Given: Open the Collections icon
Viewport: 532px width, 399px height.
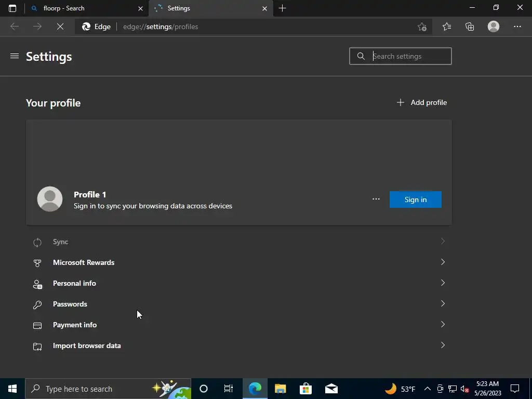Looking at the screenshot, I should 470,27.
